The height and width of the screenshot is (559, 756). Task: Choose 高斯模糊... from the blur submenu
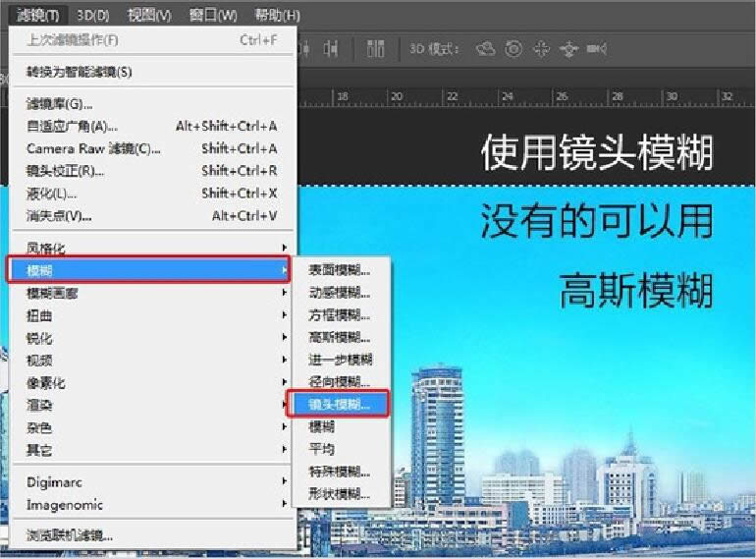pyautogui.click(x=339, y=337)
